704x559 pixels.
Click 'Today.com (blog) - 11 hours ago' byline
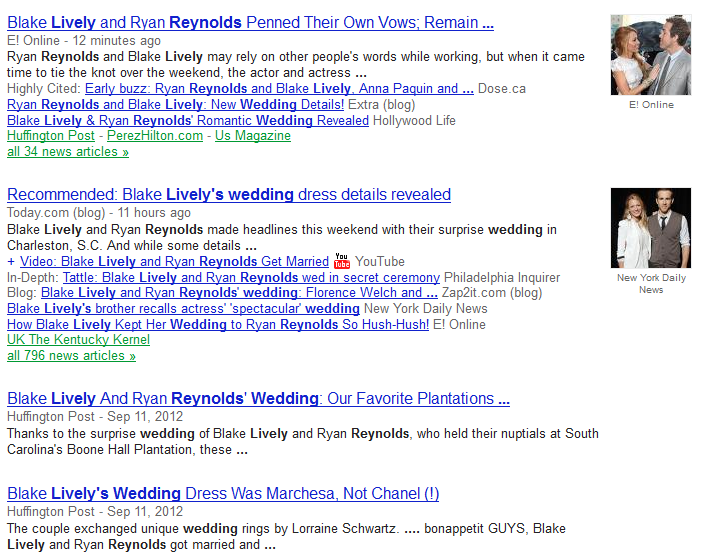point(99,213)
